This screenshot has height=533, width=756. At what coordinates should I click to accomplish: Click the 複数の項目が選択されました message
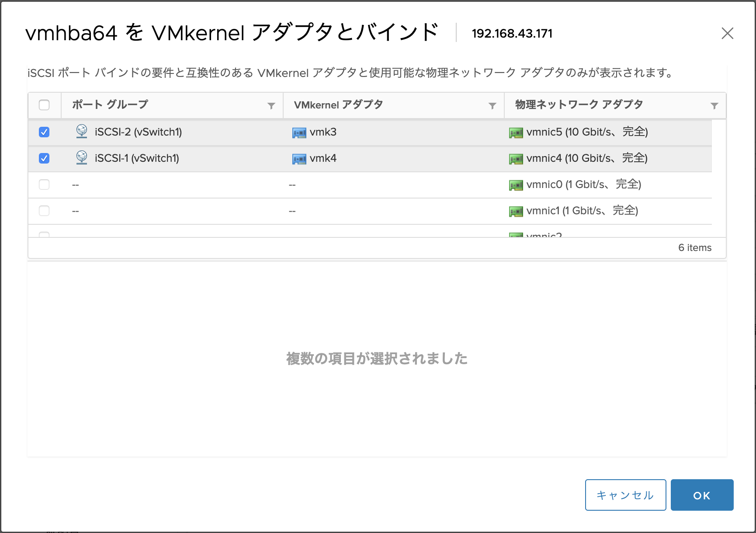pyautogui.click(x=377, y=359)
